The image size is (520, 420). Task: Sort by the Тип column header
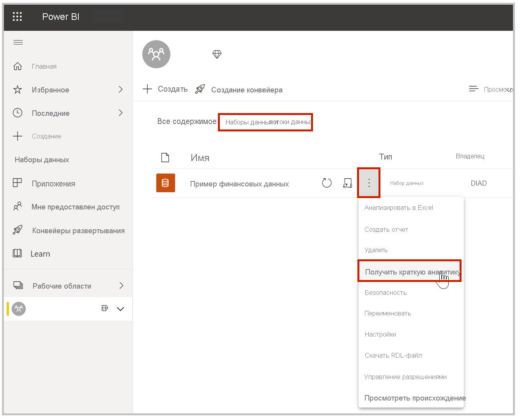[x=386, y=156]
